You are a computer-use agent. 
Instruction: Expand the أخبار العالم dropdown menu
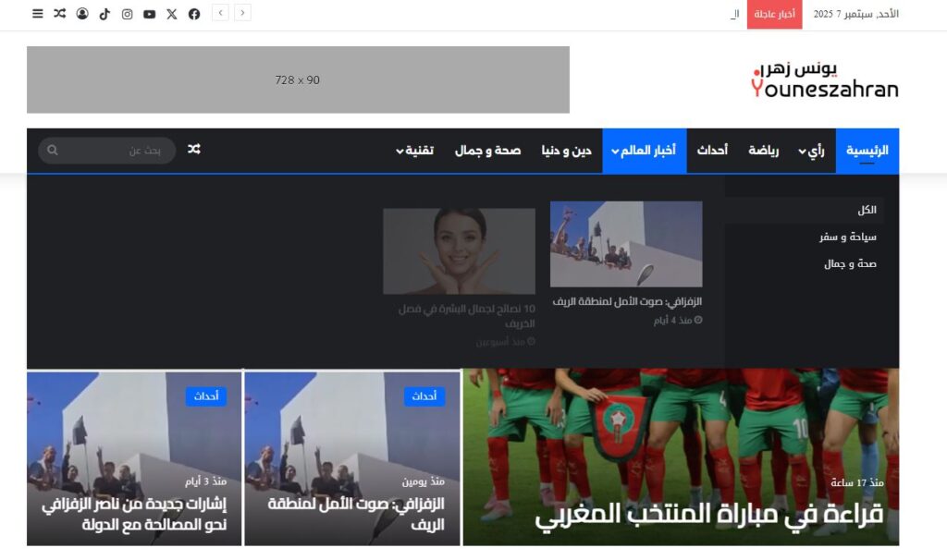coord(644,151)
